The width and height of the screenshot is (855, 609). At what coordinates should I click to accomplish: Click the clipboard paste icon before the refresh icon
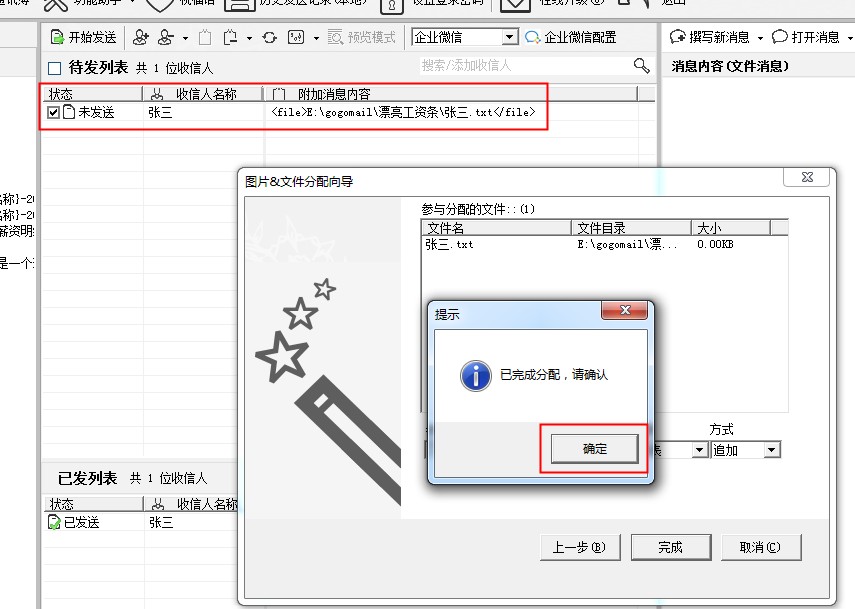[230, 37]
